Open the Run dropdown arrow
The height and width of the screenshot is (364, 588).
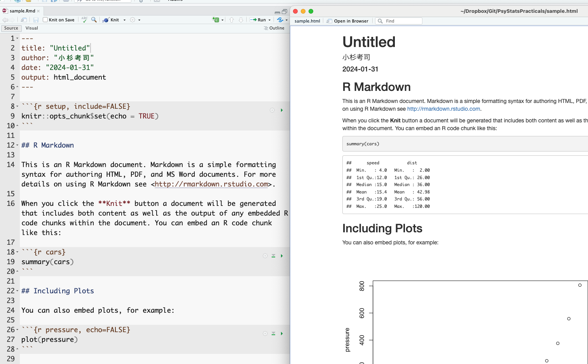tap(269, 20)
